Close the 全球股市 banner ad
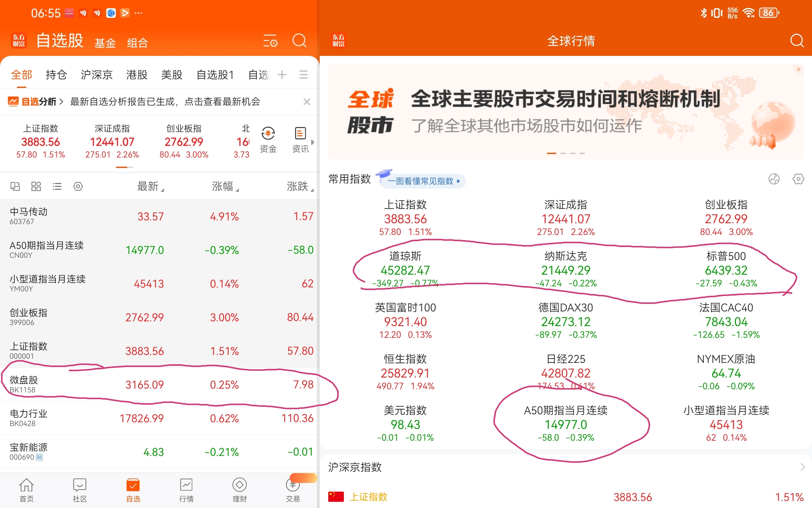The image size is (812, 508). [x=799, y=70]
